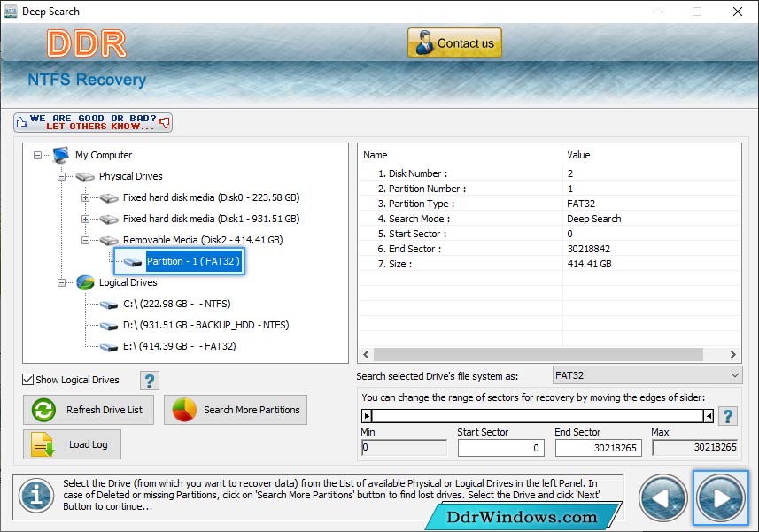Click the C:\ drive icon
759x532 pixels.
tap(109, 305)
